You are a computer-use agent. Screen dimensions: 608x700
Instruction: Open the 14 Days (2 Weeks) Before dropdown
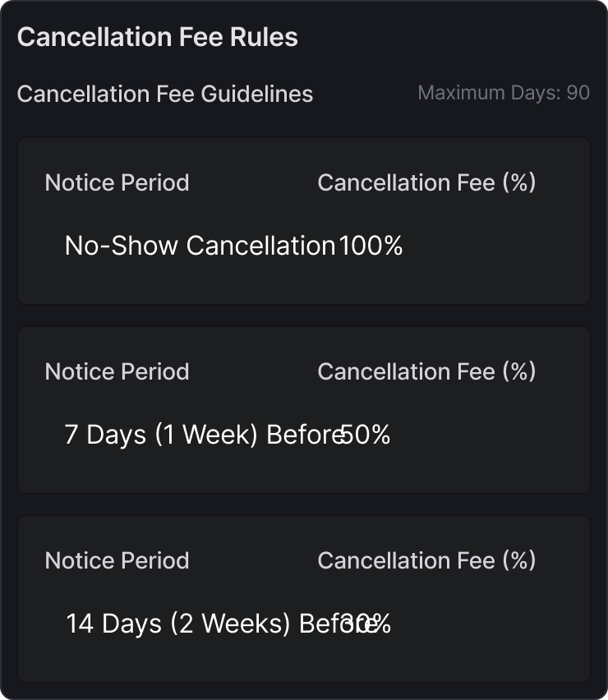189,624
